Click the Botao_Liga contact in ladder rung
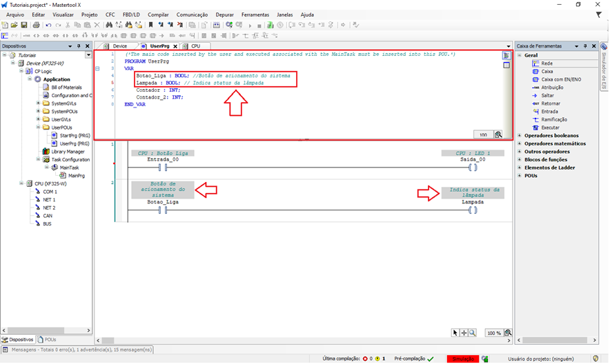Screen dimensions: 610x364 tap(163, 210)
